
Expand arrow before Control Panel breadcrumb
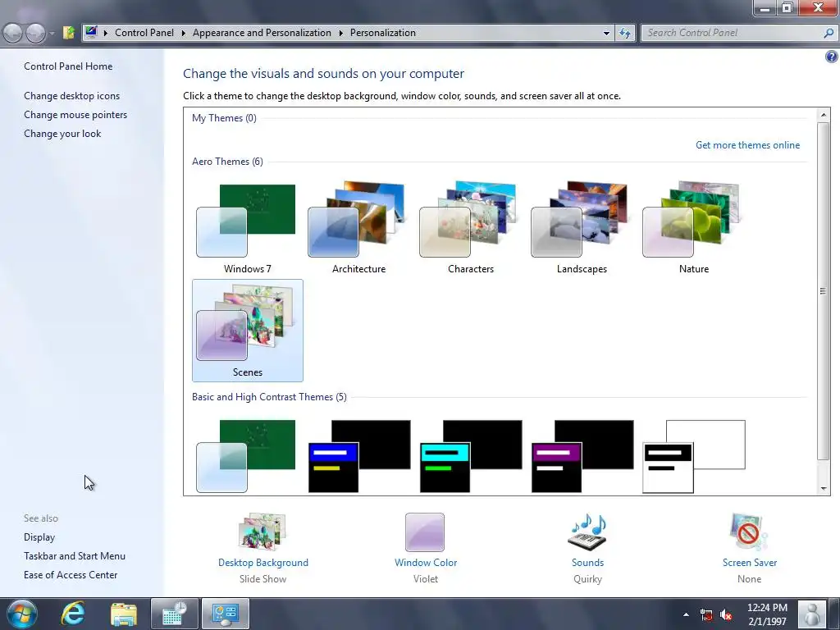[106, 33]
